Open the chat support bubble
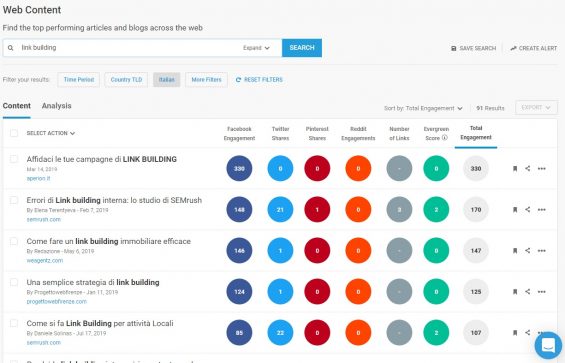 tap(548, 345)
